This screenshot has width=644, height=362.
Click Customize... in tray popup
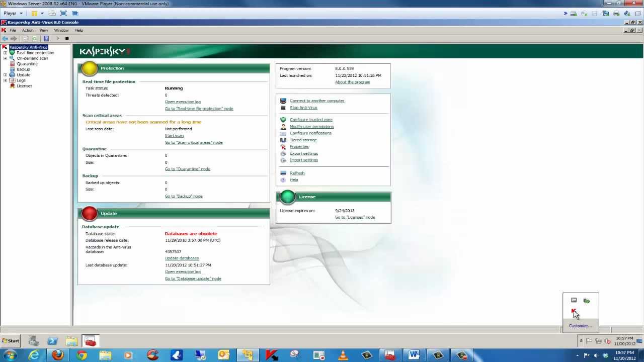[580, 326]
